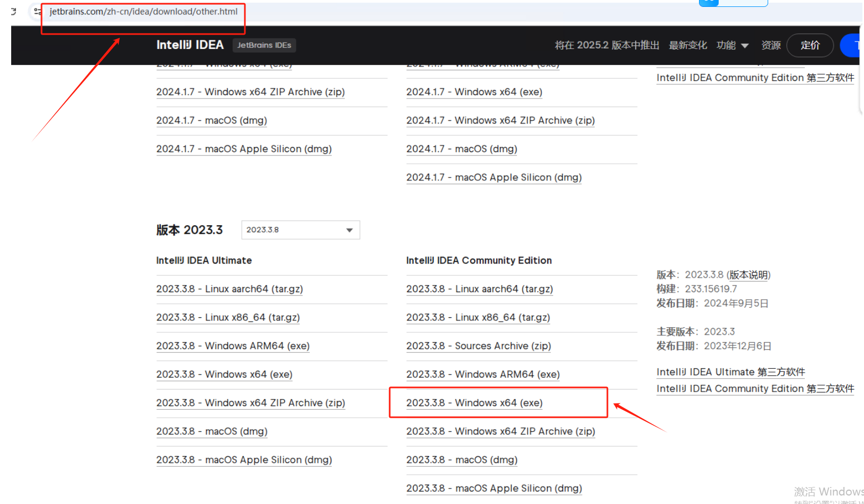
Task: Download Ultimate 2023.3.8 macOS Apple Silicon
Action: click(244, 460)
